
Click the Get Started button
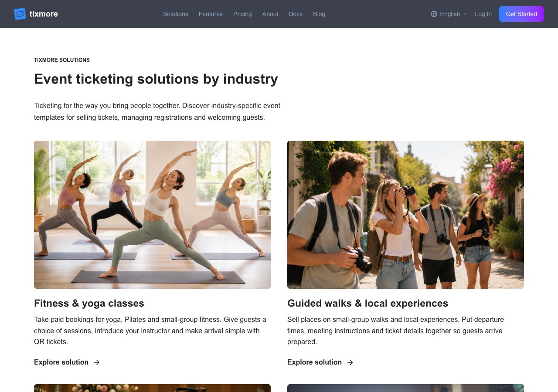521,14
